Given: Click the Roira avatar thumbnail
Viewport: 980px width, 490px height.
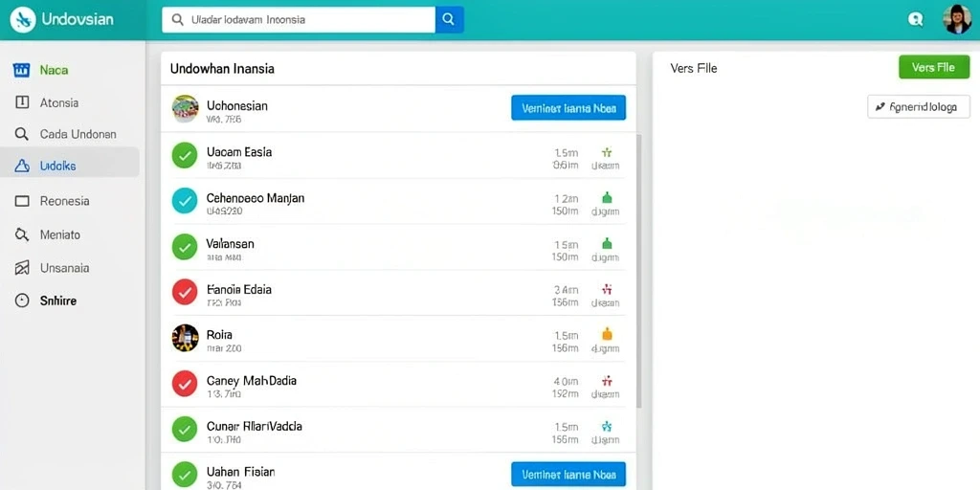Looking at the screenshot, I should point(185,338).
